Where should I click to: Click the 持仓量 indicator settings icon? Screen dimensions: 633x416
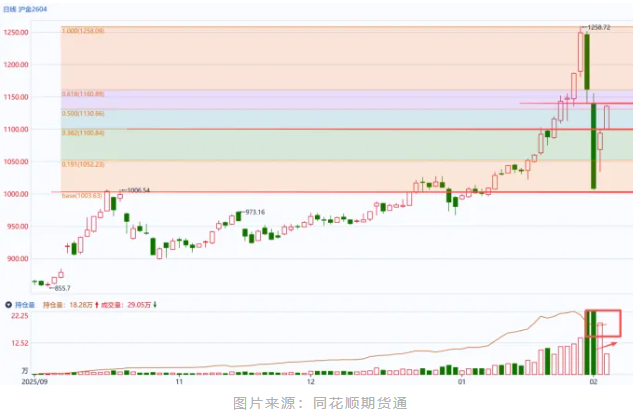[x=10, y=303]
